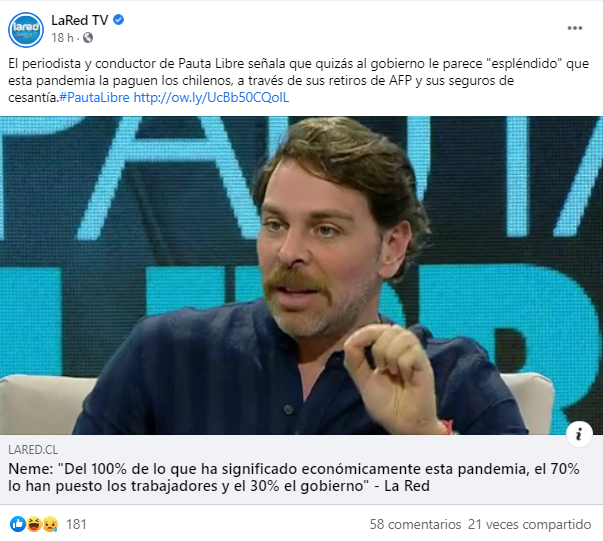Open the article preview photo
The width and height of the screenshot is (603, 541).
click(302, 275)
